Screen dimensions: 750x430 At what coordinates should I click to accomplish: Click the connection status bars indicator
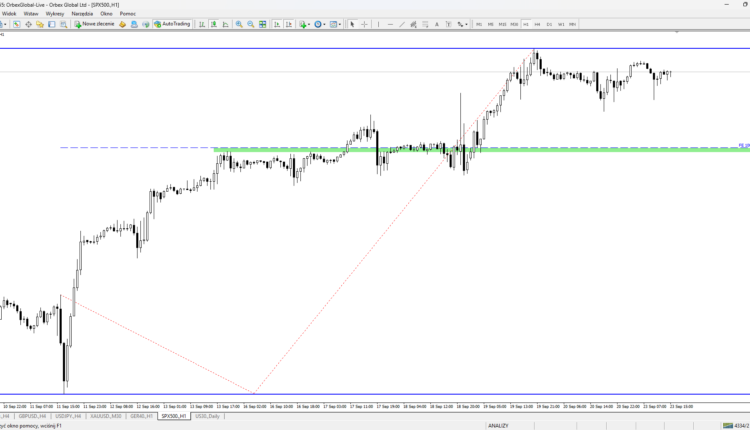click(x=728, y=426)
